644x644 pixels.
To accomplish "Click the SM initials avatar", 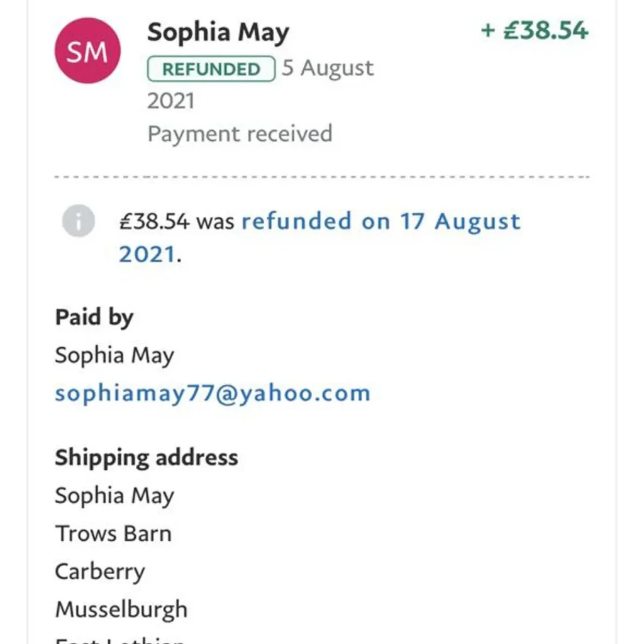I will point(87,51).
